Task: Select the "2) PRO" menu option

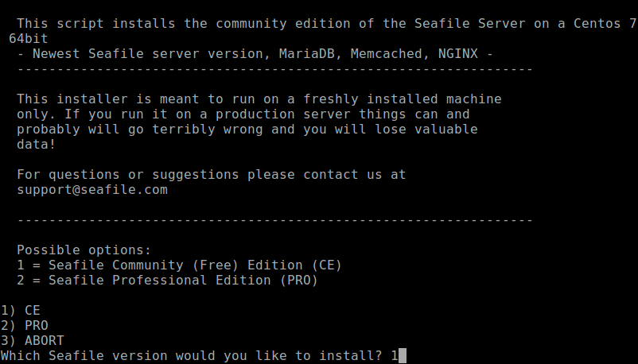Action: (25, 325)
